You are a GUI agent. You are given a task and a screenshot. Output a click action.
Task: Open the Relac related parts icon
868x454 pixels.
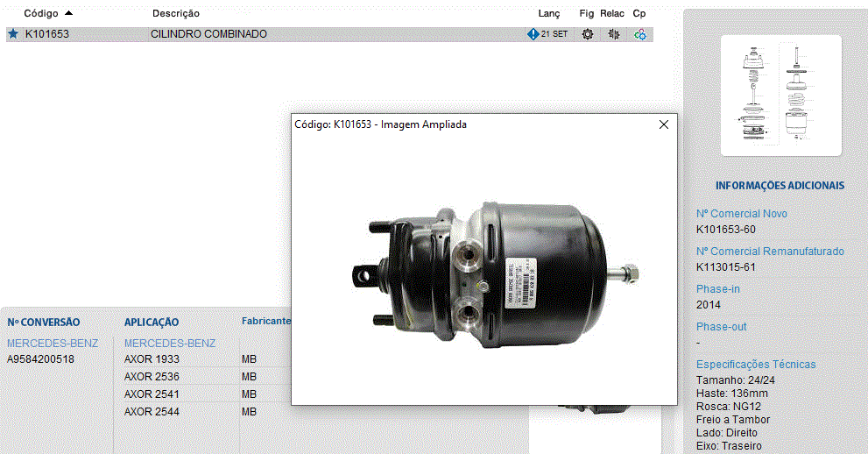pyautogui.click(x=613, y=34)
